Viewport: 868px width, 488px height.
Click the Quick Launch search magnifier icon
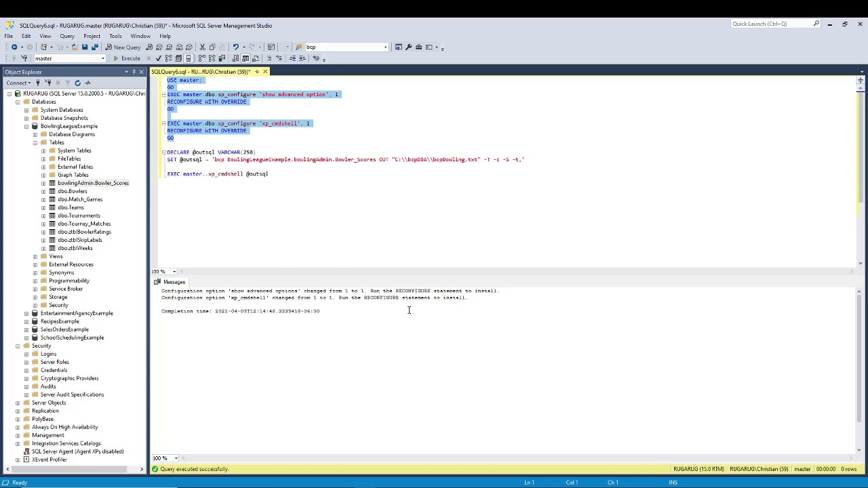[816, 24]
